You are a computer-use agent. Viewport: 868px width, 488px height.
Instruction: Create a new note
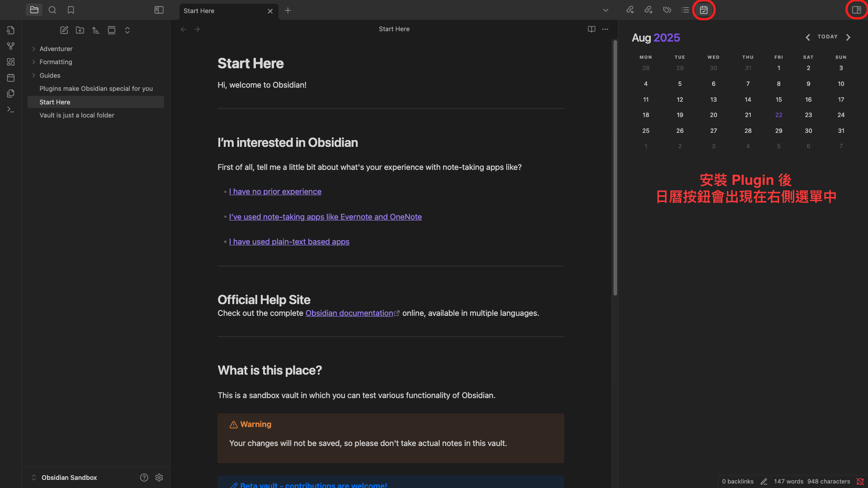tap(64, 30)
